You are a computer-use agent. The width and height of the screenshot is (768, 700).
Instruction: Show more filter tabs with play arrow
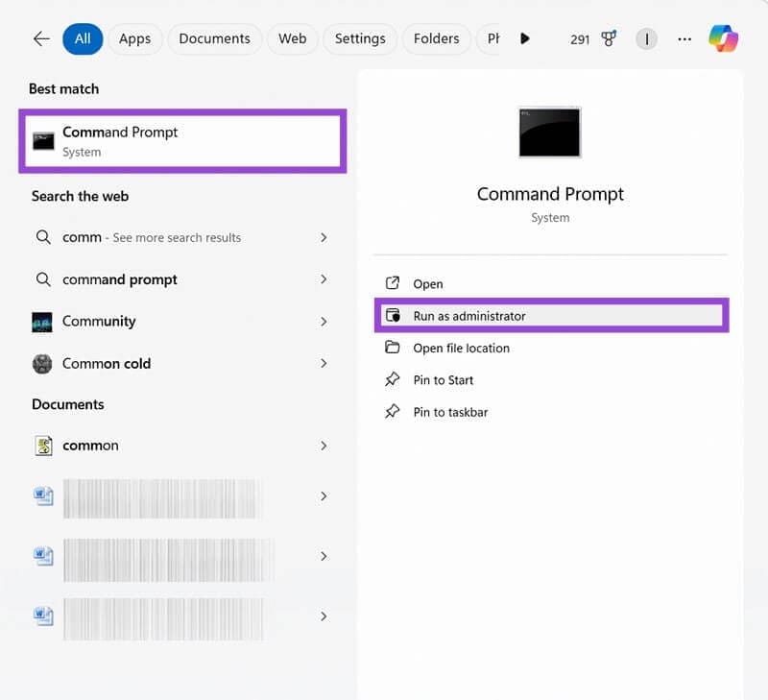click(x=524, y=38)
